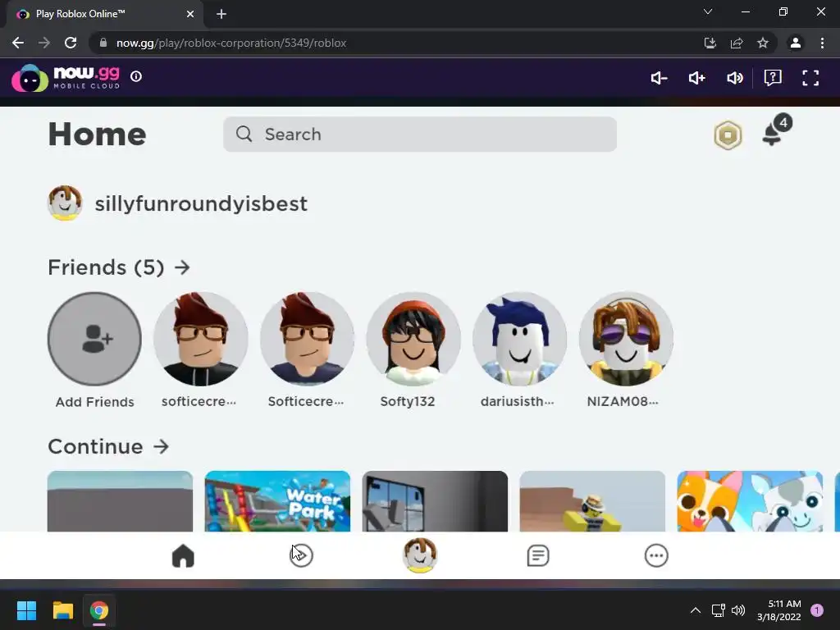Click the Search field in Roblox
Image resolution: width=840 pixels, height=630 pixels.
pyautogui.click(x=419, y=135)
